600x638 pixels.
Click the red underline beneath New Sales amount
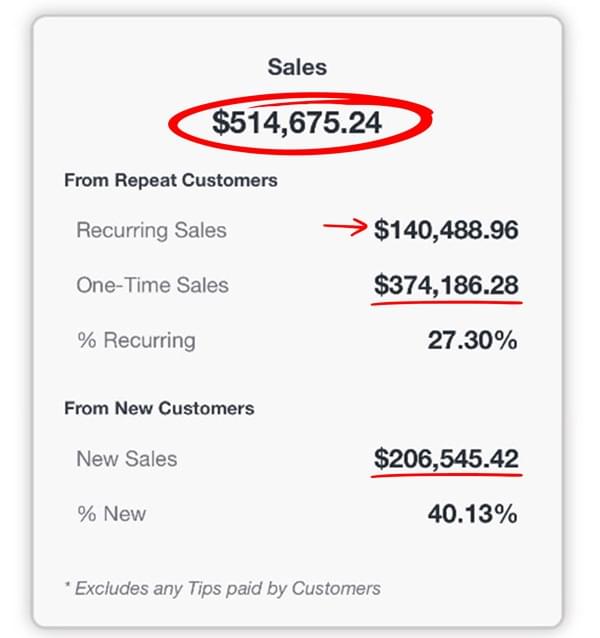[x=446, y=475]
